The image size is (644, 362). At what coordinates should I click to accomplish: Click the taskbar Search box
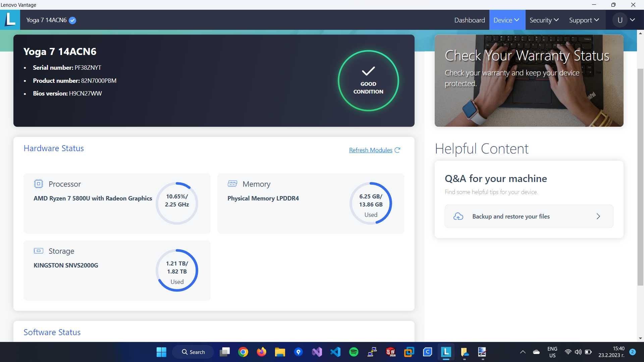pyautogui.click(x=193, y=352)
